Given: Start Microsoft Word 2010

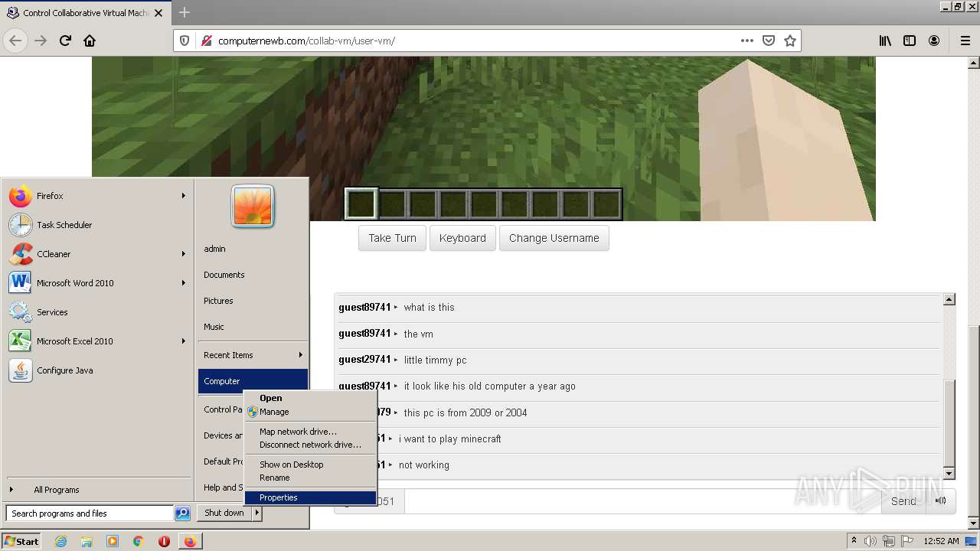Looking at the screenshot, I should point(97,283).
